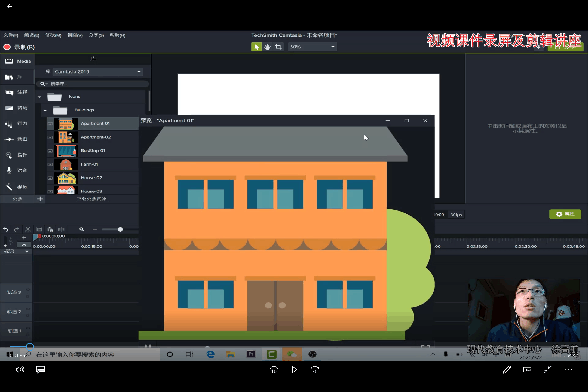Collapse the Buildings folder
588x392 pixels.
[45, 111]
